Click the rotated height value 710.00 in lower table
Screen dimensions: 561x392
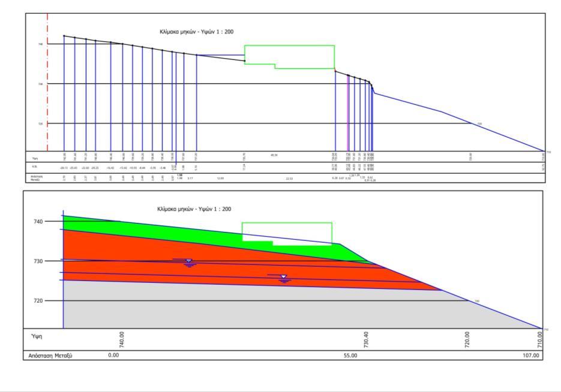[x=540, y=339]
